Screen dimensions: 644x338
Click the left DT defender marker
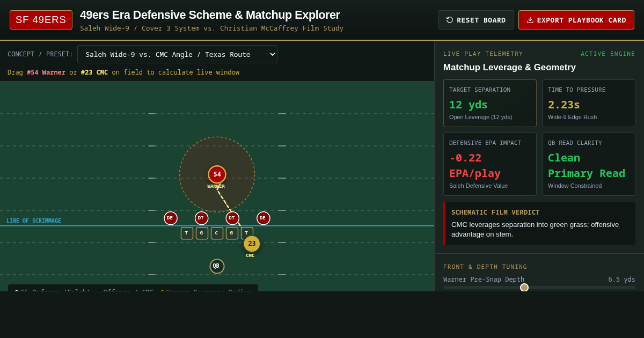(x=201, y=218)
